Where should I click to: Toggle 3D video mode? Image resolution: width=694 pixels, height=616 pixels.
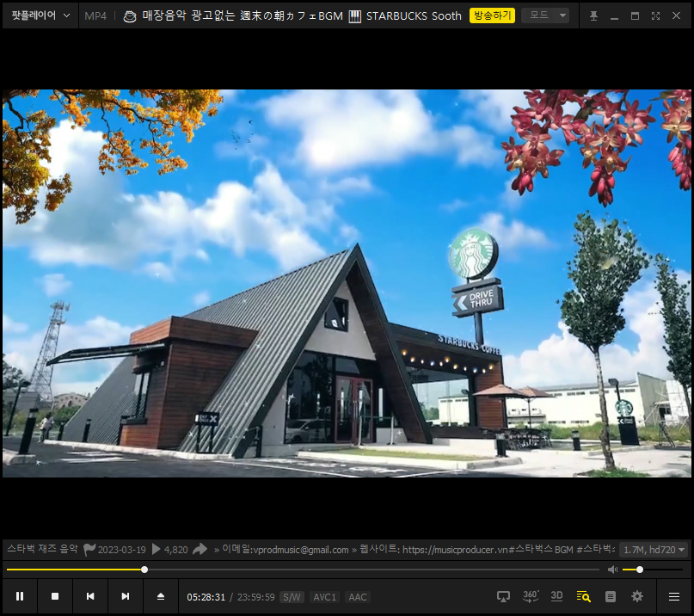point(556,596)
